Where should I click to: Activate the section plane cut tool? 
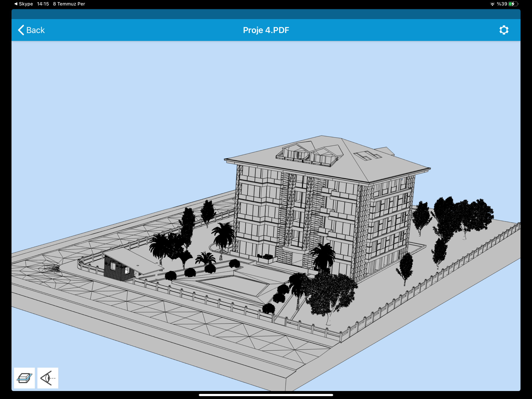point(24,378)
